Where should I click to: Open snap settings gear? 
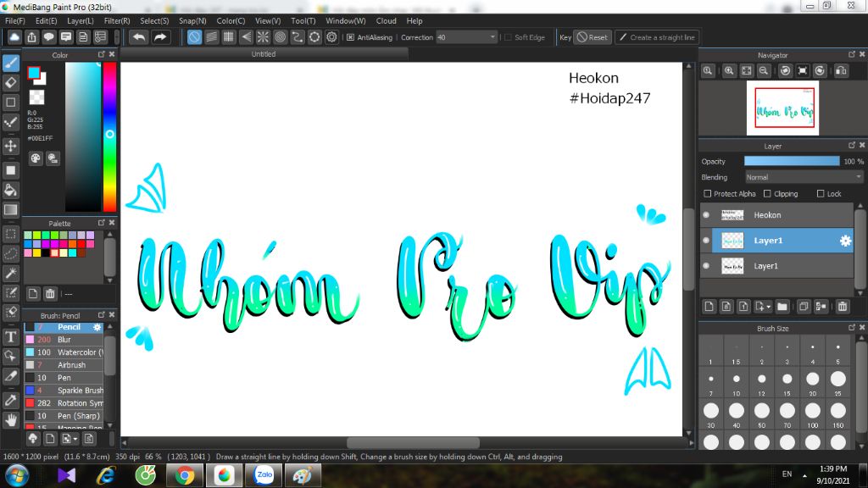click(331, 37)
